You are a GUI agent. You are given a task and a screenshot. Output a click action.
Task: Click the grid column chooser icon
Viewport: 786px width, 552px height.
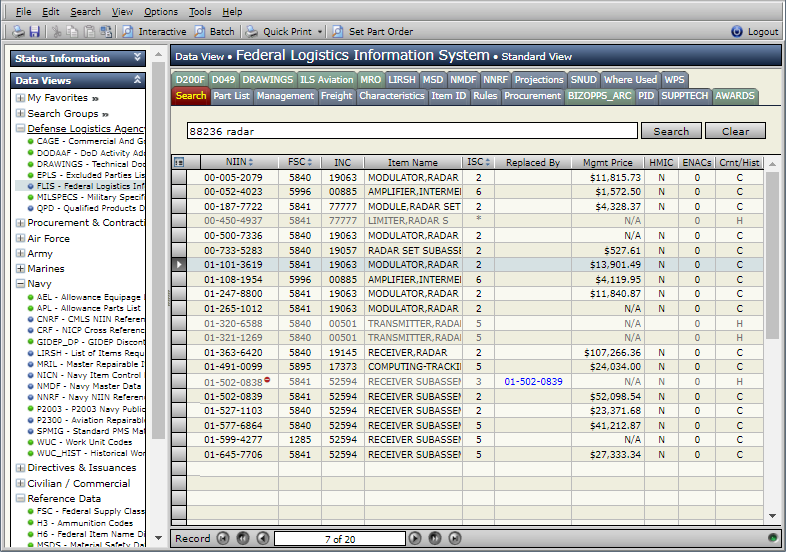click(179, 162)
